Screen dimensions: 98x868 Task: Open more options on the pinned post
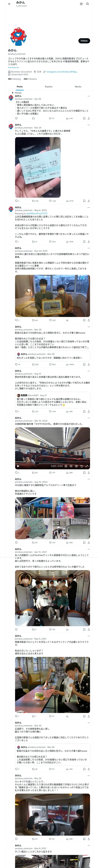89,96
